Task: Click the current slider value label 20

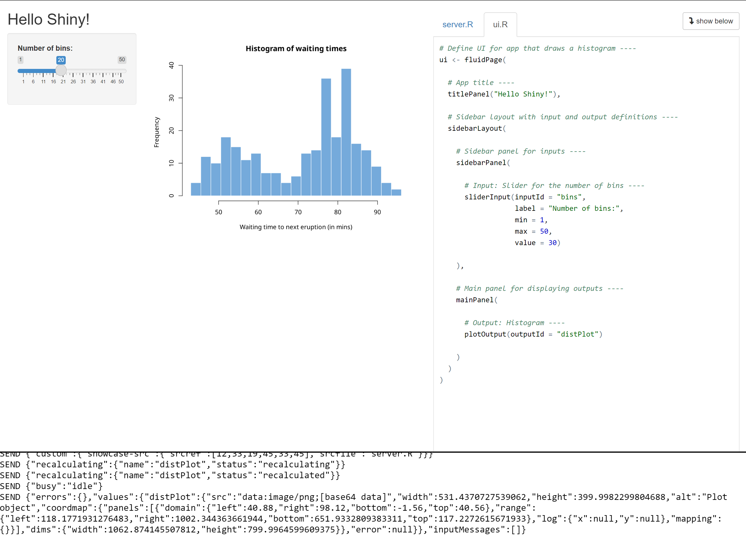Action: 61,60
